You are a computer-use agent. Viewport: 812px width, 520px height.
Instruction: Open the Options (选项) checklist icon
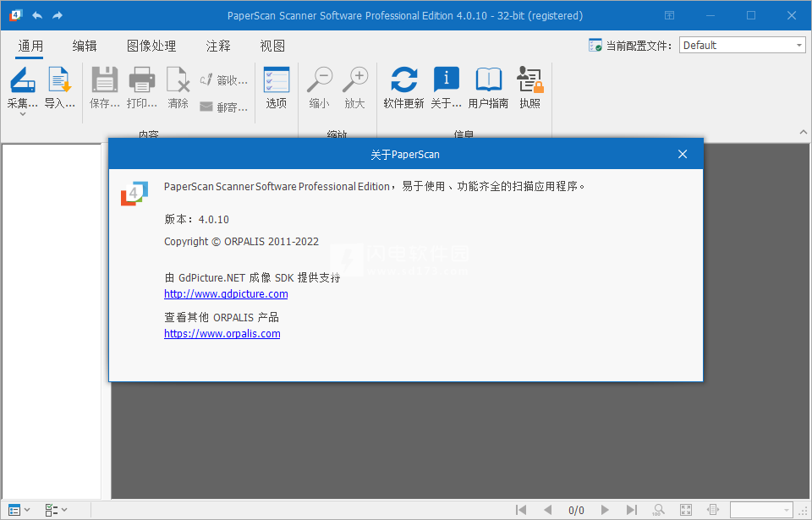coord(277,80)
